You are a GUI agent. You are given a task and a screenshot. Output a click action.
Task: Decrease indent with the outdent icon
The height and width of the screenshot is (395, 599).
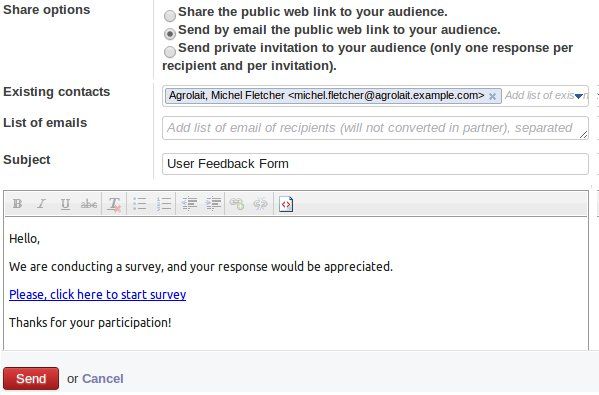point(189,204)
